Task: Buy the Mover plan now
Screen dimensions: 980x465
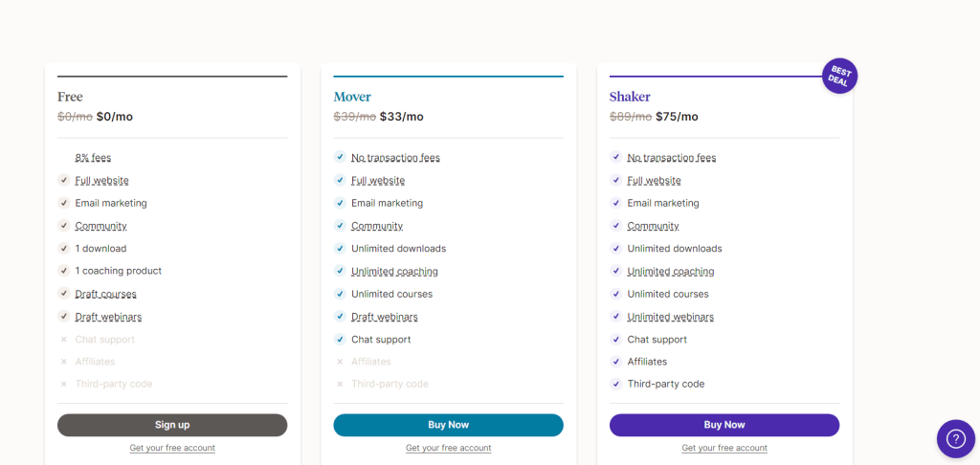Action: pos(448,425)
